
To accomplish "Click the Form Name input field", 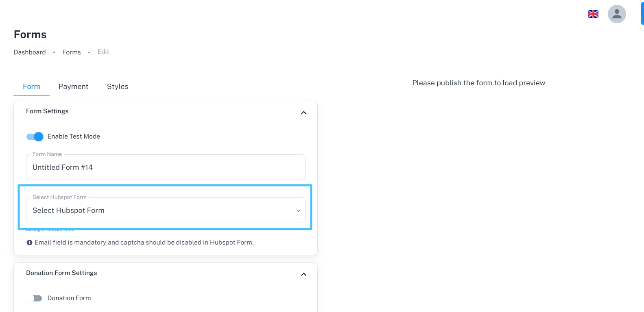I will pos(166,167).
